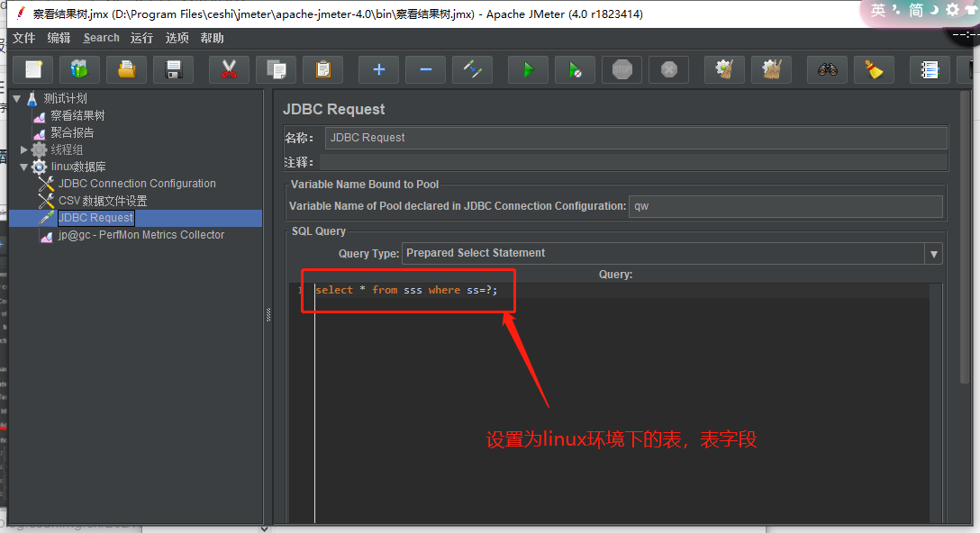Expand the 线程组 tree node

click(x=23, y=150)
